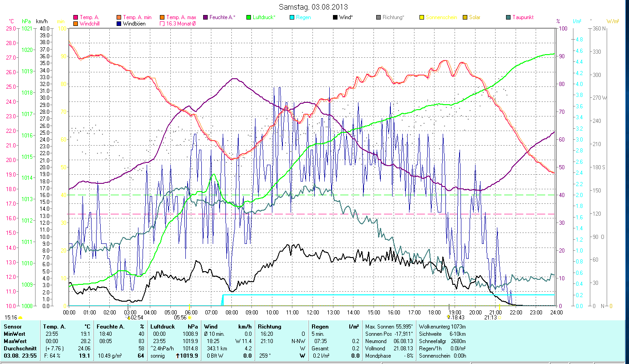Click the teal Taupunkt legend swatch
The image size is (629, 364).
pyautogui.click(x=508, y=17)
